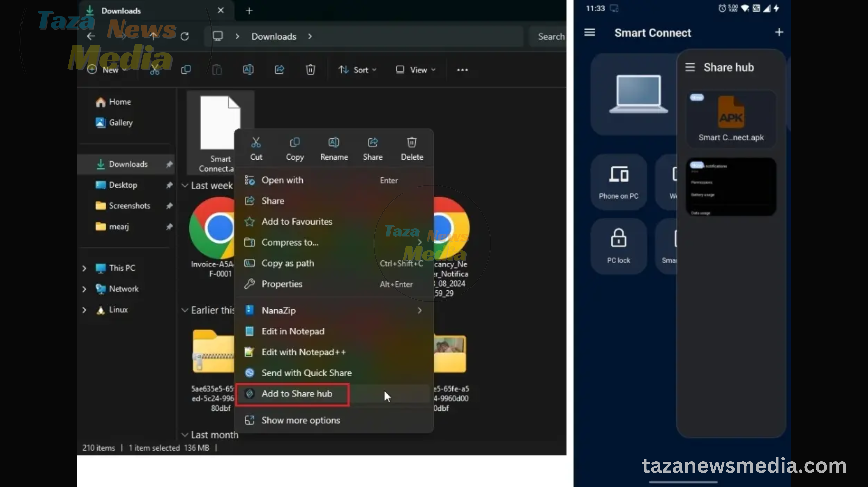
Task: Click the toolbar Share icon
Action: coord(279,70)
